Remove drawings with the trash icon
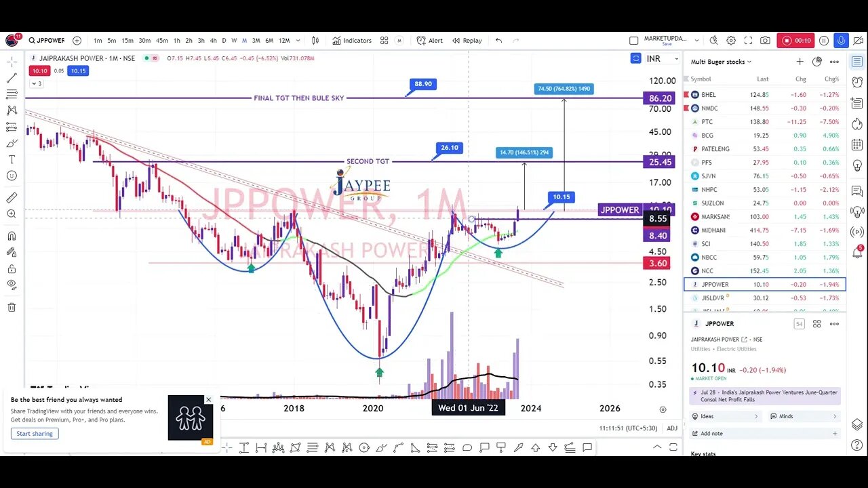868x488 pixels. pyautogui.click(x=12, y=308)
